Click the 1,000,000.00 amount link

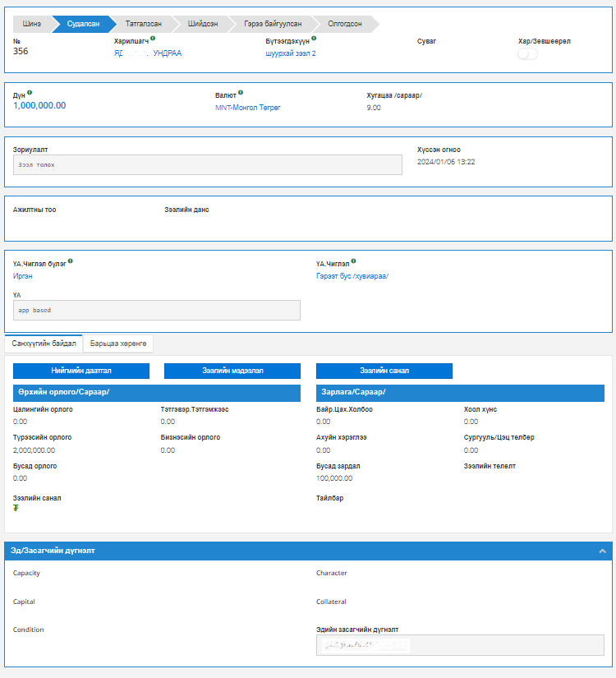[x=39, y=105]
